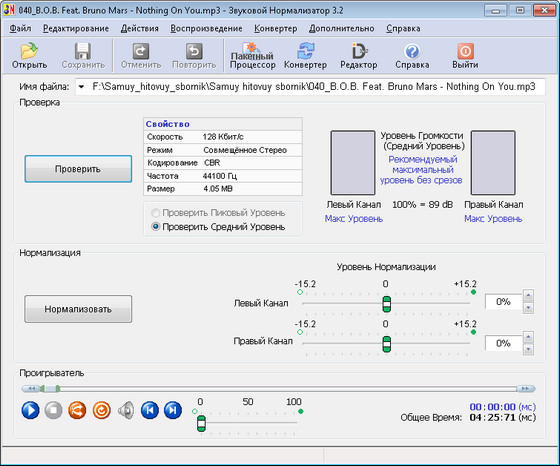Image resolution: width=560 pixels, height=466 pixels.
Task: Click the Нормализовать button
Action: [78, 309]
